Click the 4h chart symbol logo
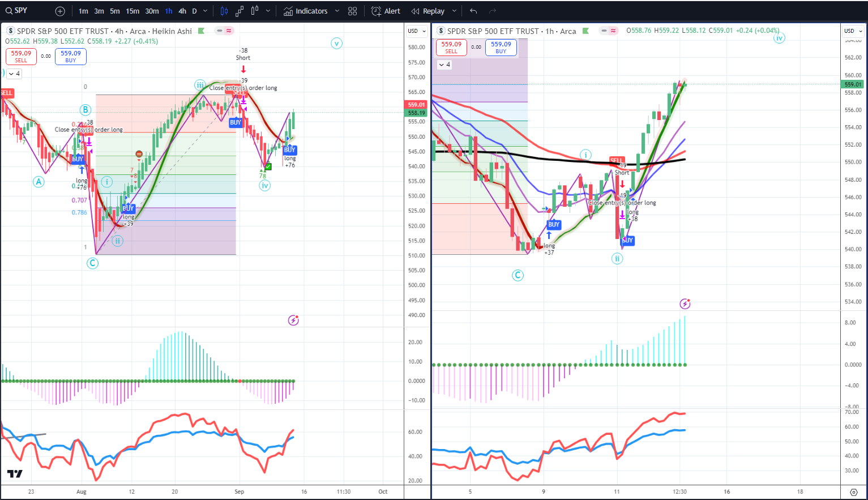 point(11,31)
